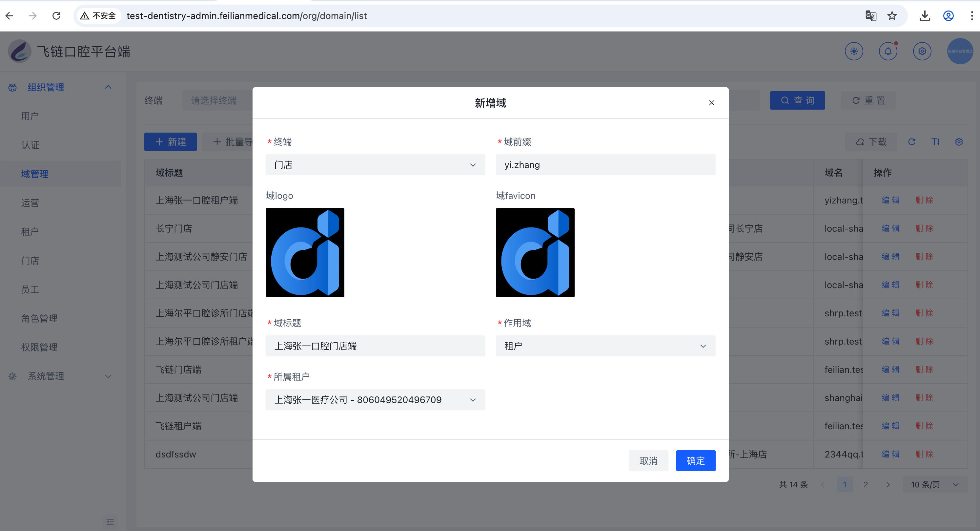Open the 终端 dropdown showing 门店
The height and width of the screenshot is (531, 980).
pyautogui.click(x=375, y=165)
